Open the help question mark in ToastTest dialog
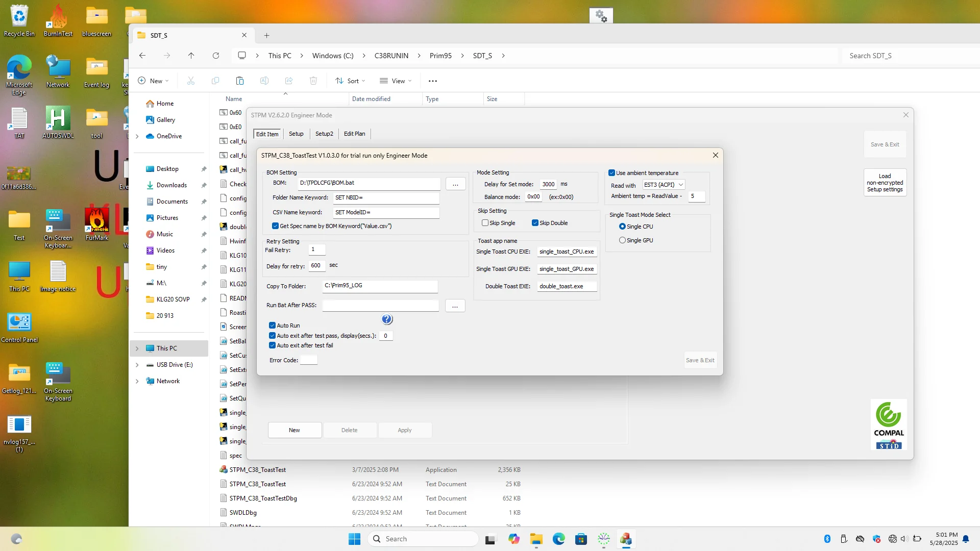This screenshot has height=551, width=980. 387,319
